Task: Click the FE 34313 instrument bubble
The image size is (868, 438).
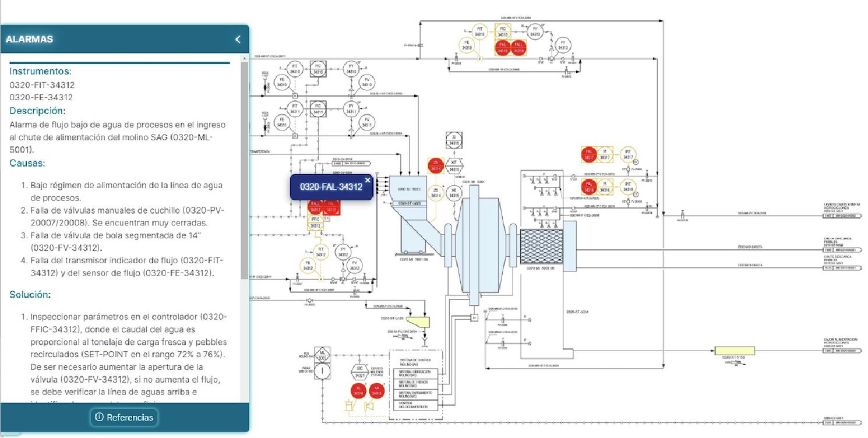Action: (x=466, y=45)
